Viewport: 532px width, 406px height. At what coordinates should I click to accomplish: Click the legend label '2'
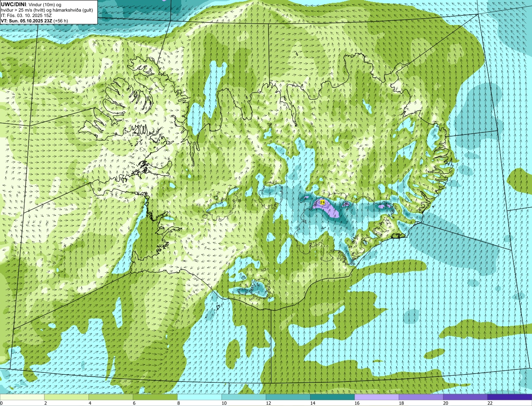tap(45, 403)
